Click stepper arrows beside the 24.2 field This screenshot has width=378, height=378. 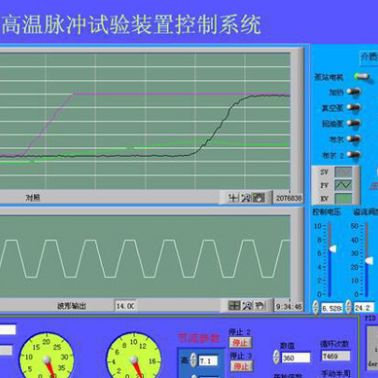click(348, 307)
